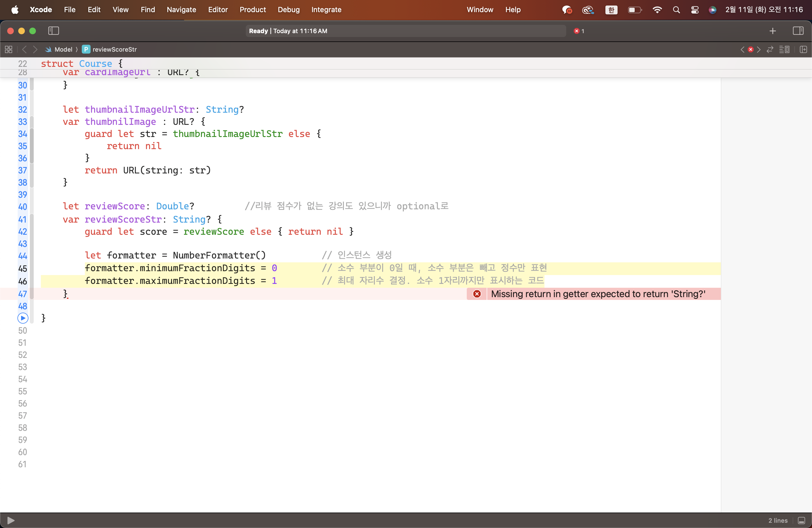The height and width of the screenshot is (528, 812).
Task: Open the Editor menu
Action: tap(218, 10)
